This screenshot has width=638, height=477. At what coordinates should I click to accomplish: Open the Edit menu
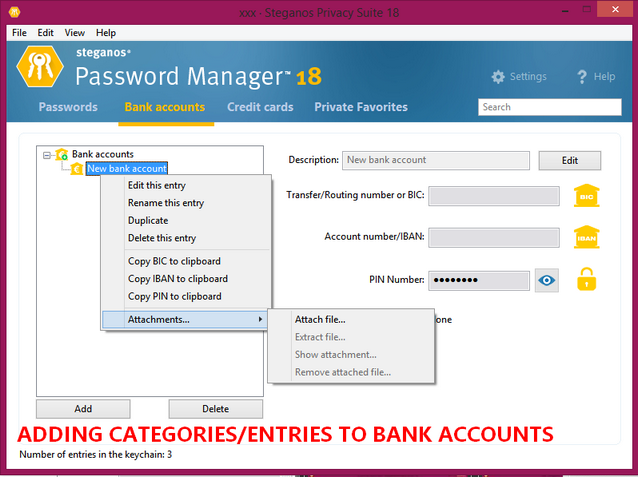coord(46,33)
